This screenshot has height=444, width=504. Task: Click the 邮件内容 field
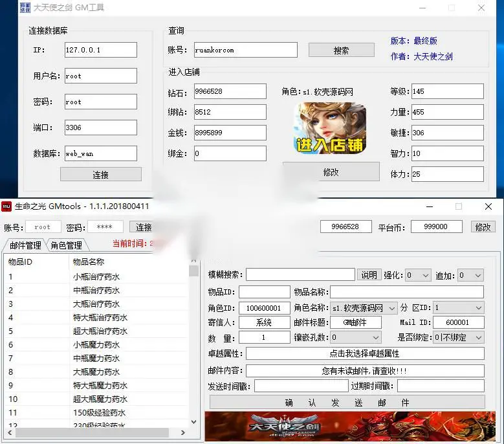pyautogui.click(x=365, y=371)
